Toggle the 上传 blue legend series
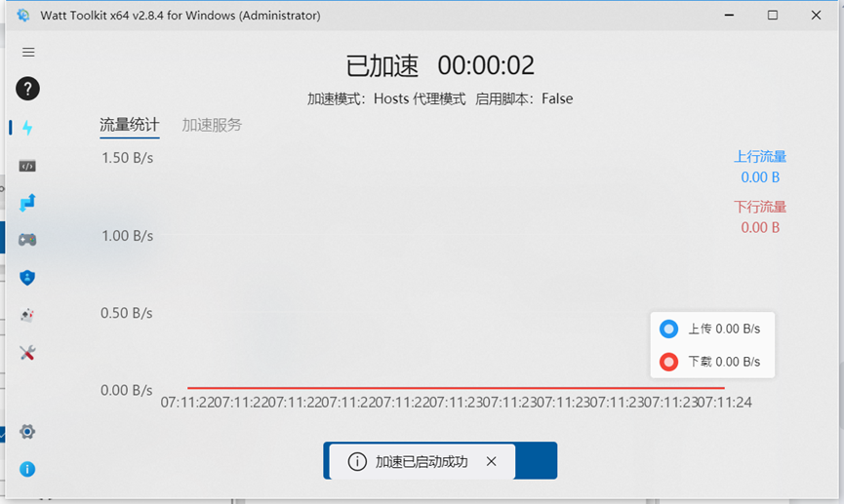The width and height of the screenshot is (844, 504). [711, 329]
